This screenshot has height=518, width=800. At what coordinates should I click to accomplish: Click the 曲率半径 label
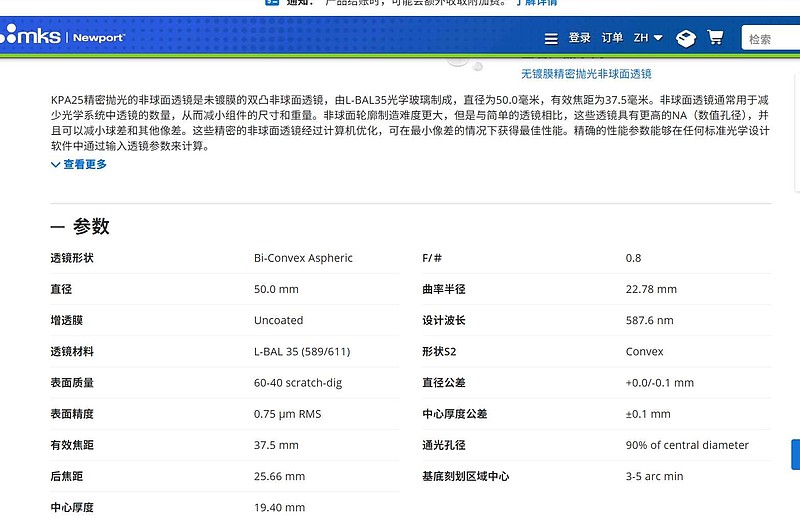click(444, 289)
